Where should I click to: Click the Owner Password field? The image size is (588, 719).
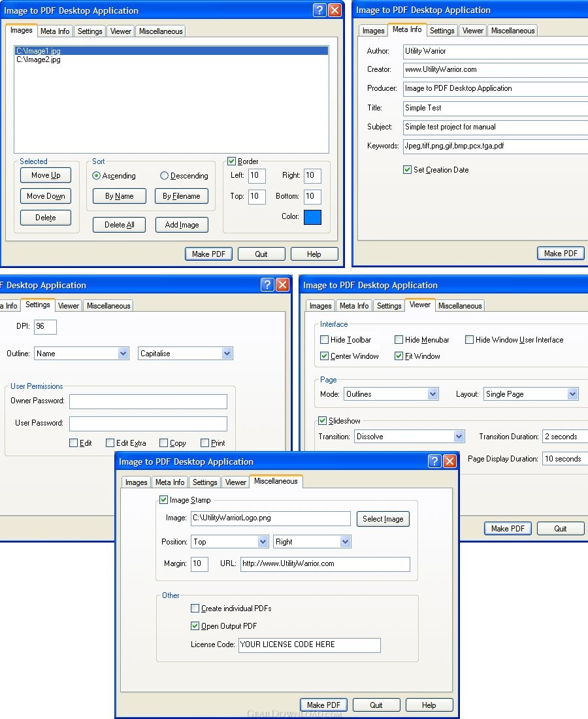tap(148, 401)
